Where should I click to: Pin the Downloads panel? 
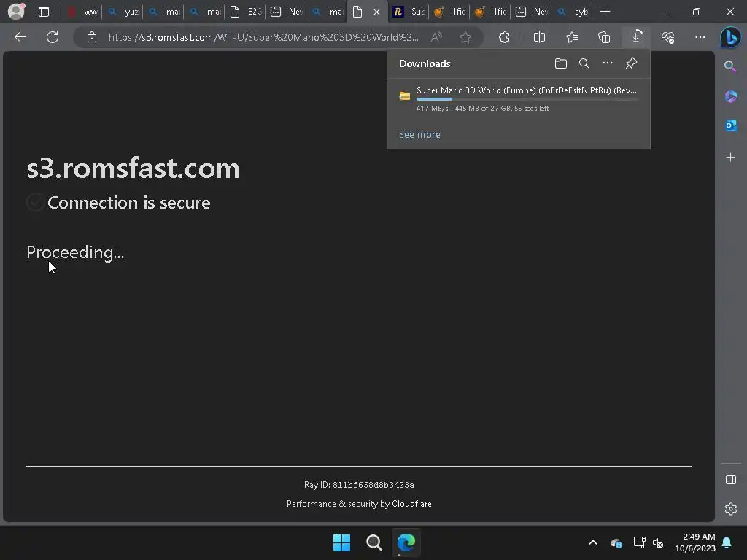[631, 63]
